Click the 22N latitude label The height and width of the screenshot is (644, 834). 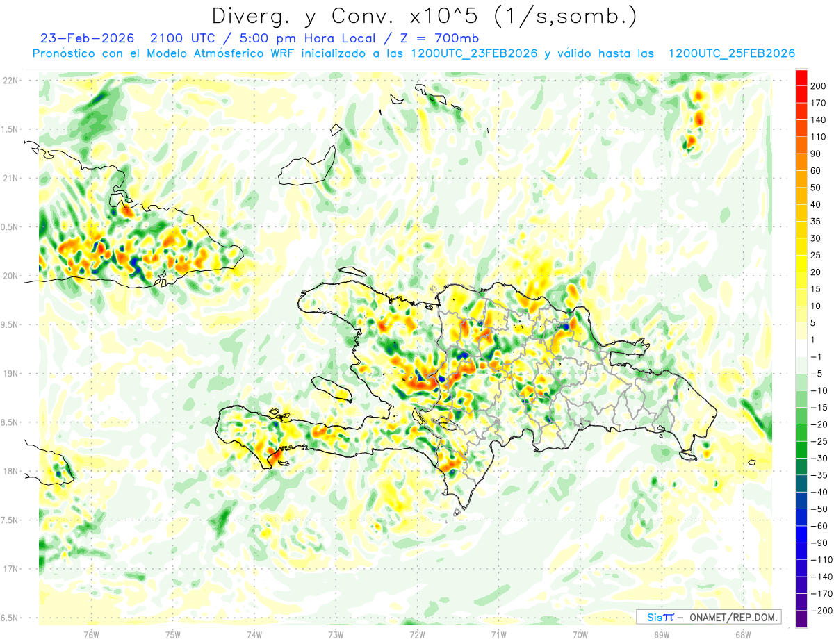10,81
